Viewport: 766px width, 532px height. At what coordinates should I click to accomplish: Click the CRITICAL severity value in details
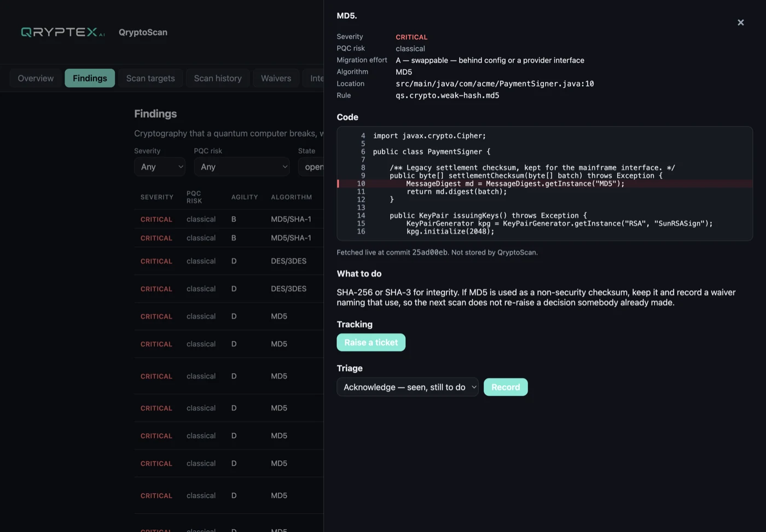click(411, 37)
